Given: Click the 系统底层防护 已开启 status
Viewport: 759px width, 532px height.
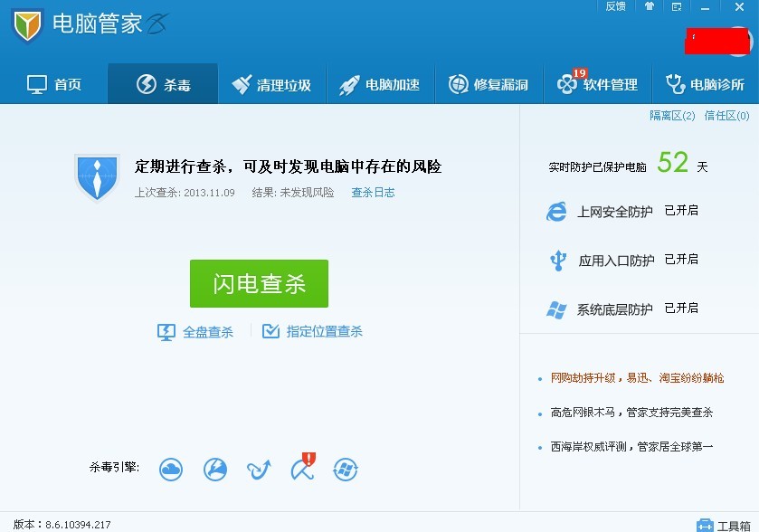Looking at the screenshot, I should [681, 309].
